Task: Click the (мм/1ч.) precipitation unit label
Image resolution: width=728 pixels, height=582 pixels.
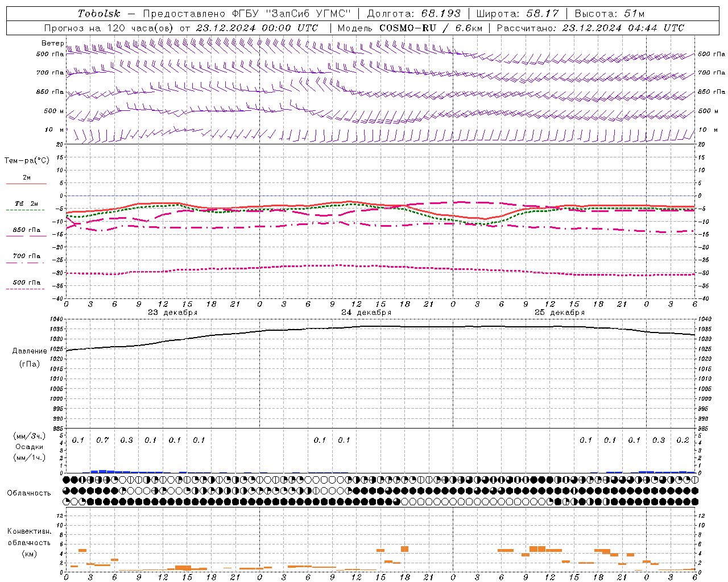Action: click(x=30, y=458)
